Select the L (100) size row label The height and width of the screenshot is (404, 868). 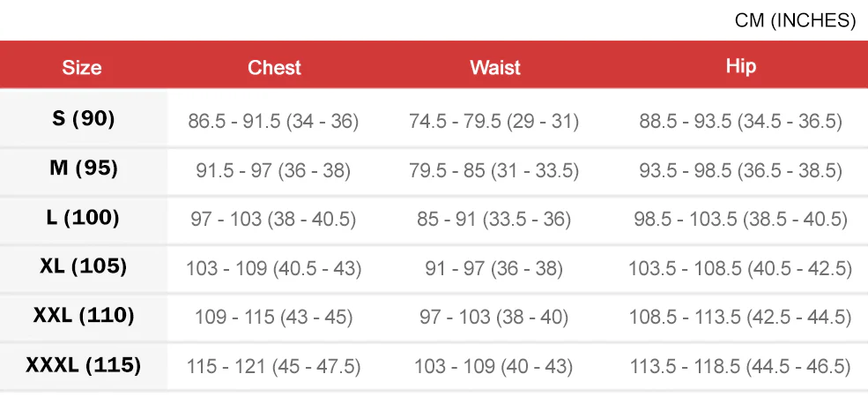pyautogui.click(x=84, y=217)
